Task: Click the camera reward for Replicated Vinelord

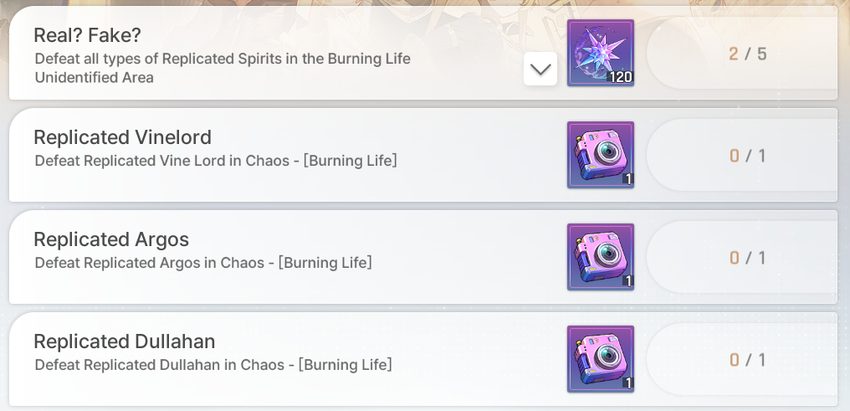Action: pyautogui.click(x=601, y=155)
